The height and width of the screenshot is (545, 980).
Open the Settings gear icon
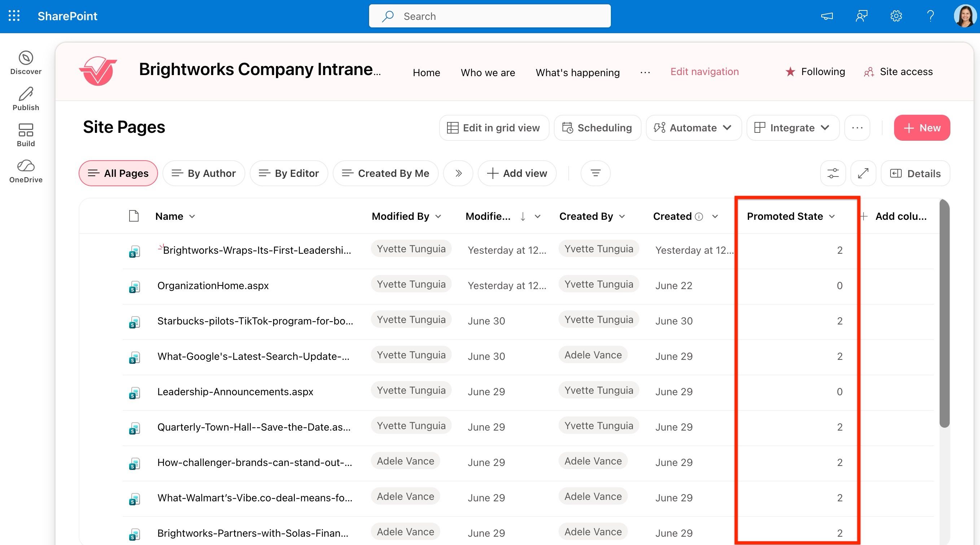896,16
